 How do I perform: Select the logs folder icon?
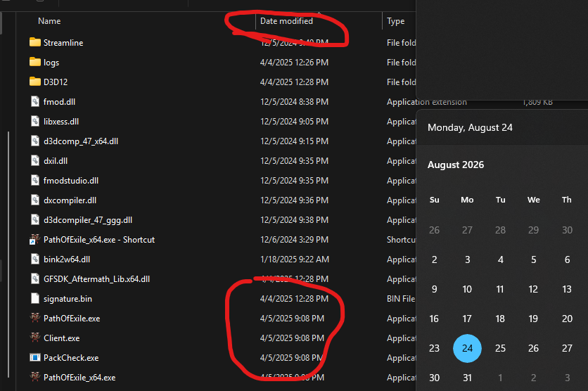coord(35,62)
